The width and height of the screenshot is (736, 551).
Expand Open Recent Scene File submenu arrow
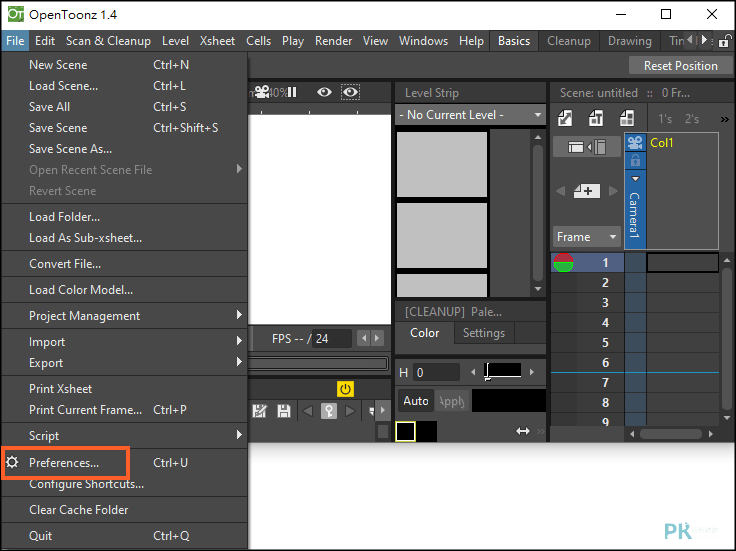pos(239,169)
